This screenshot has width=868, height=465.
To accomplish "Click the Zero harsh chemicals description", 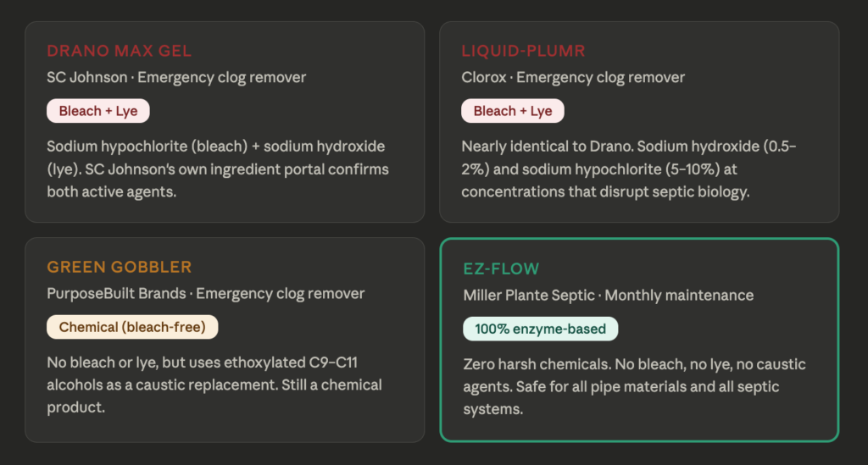I will tap(634, 386).
